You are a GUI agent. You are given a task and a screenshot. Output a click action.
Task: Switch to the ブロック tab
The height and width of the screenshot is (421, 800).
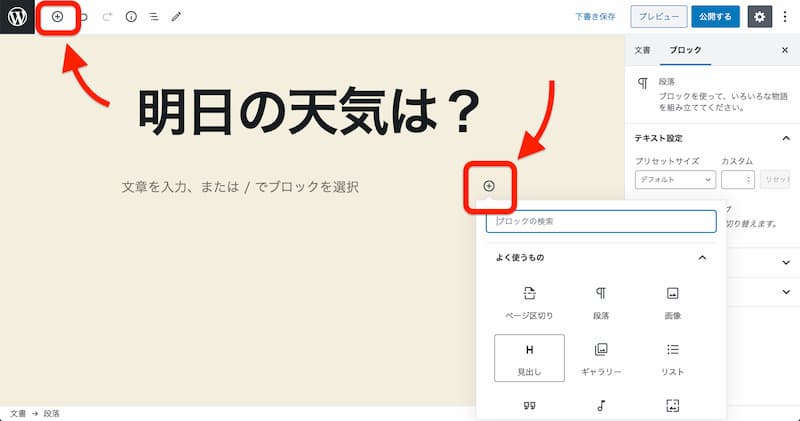pyautogui.click(x=685, y=50)
